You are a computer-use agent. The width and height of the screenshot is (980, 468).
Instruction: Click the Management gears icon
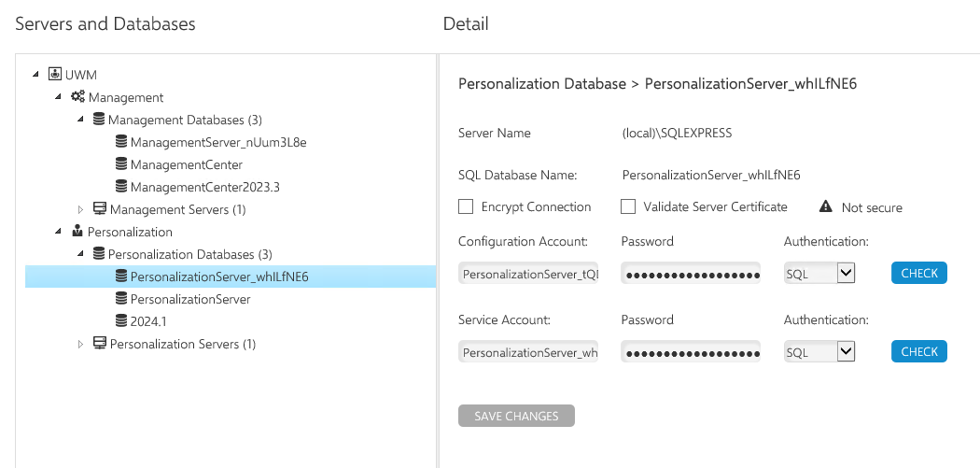click(x=77, y=97)
